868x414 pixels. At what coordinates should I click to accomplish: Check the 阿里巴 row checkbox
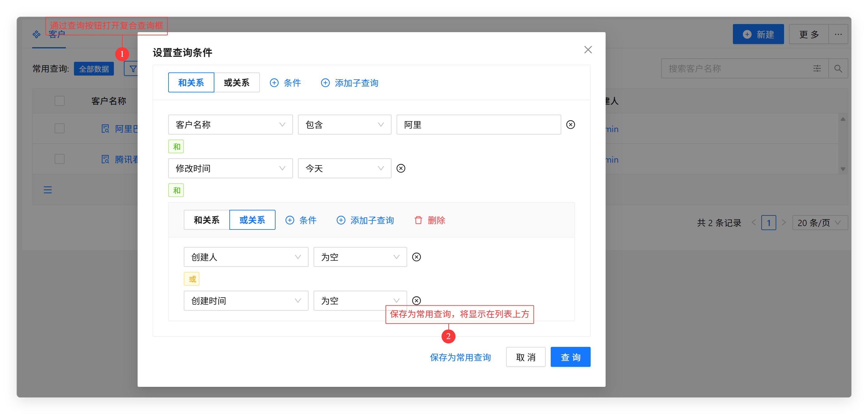[x=60, y=128]
